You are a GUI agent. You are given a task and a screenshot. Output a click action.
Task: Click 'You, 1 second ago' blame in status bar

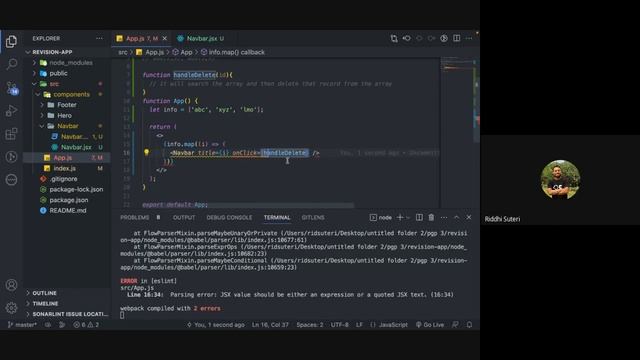click(216, 325)
